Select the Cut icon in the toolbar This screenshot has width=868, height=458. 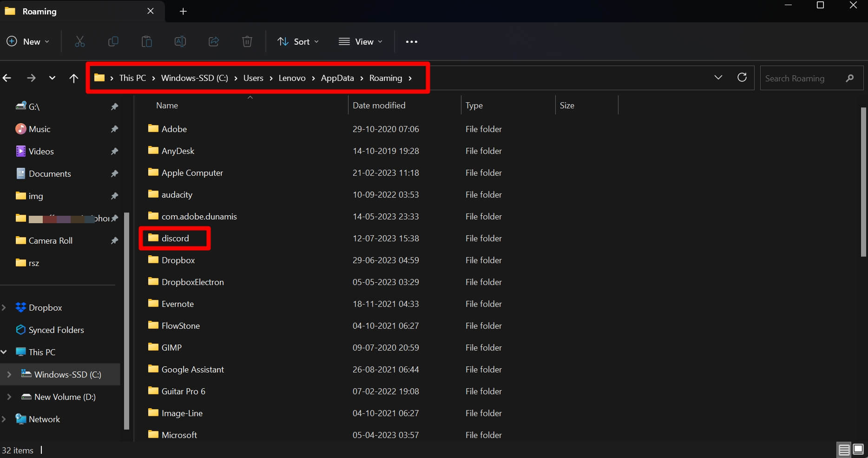pos(79,41)
